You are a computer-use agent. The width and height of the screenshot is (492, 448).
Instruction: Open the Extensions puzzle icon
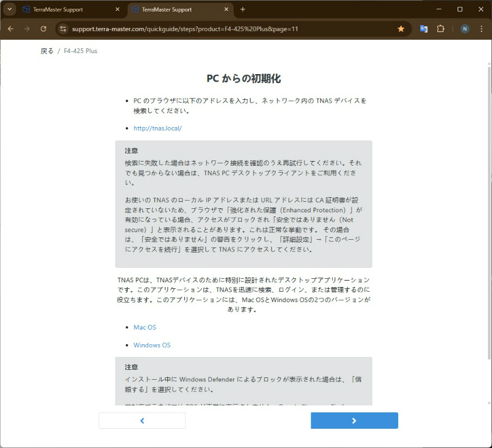point(441,29)
